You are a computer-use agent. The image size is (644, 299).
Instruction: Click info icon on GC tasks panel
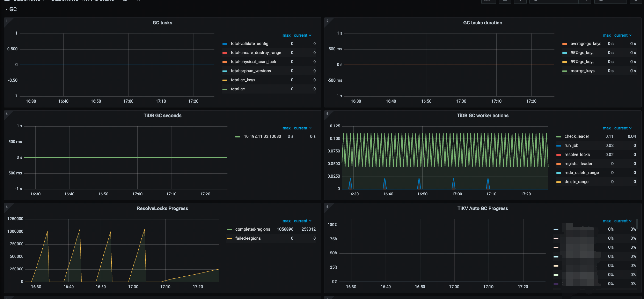click(x=7, y=21)
